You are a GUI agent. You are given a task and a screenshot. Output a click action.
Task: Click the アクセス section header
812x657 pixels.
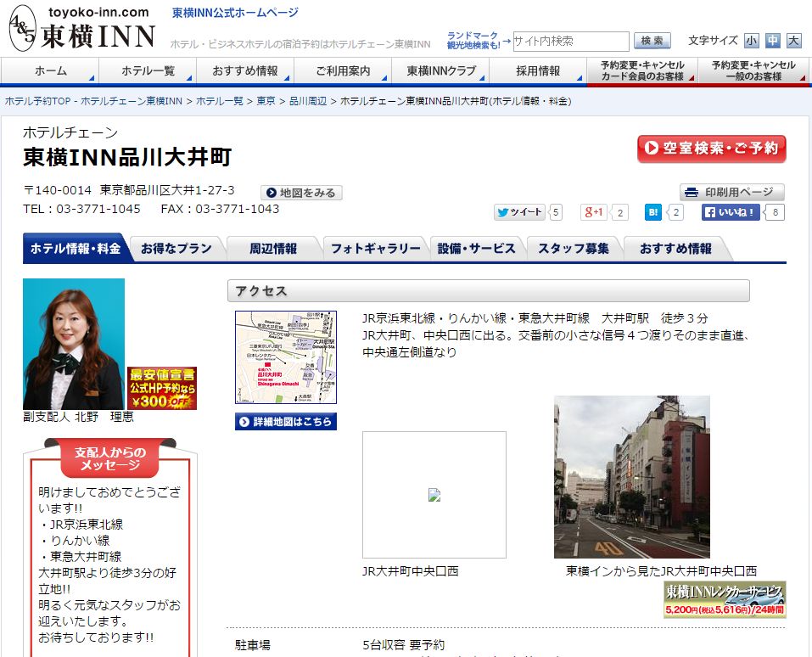tap(489, 290)
